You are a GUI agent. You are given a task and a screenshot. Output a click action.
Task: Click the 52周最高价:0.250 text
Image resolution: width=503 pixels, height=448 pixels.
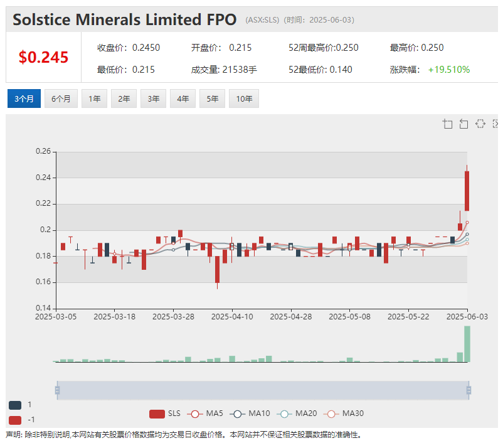click(324, 48)
